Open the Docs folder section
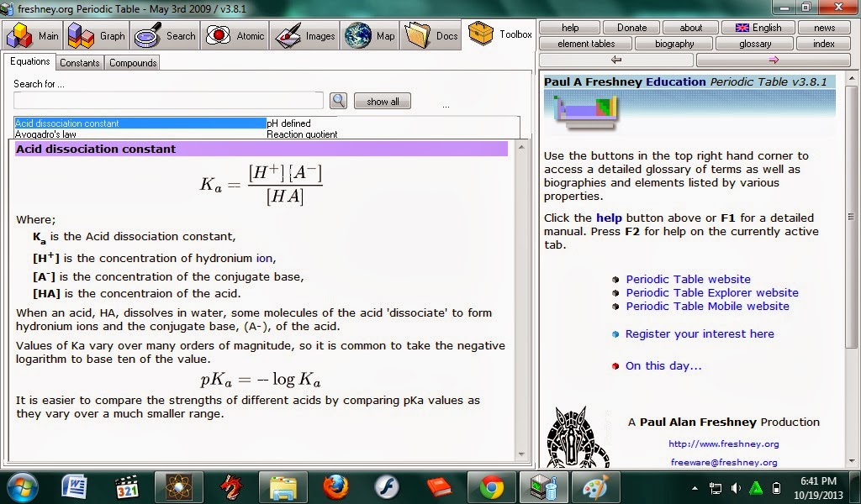This screenshot has width=861, height=504. pyautogui.click(x=431, y=35)
